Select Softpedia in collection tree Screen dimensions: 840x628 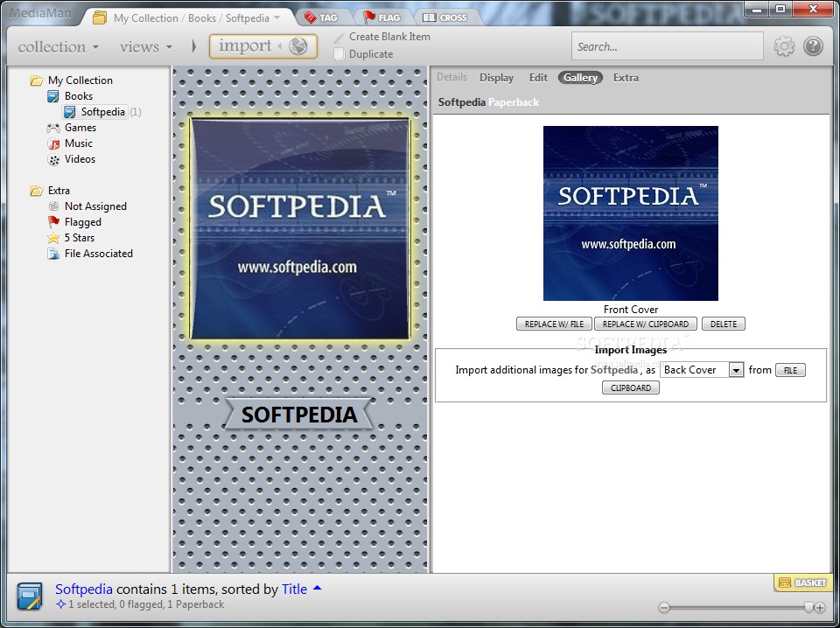[103, 112]
